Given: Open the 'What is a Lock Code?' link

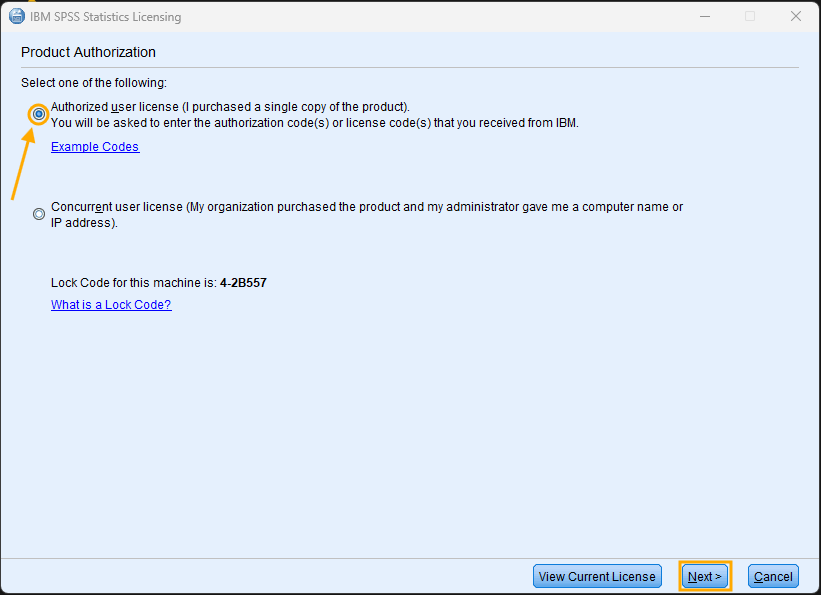Looking at the screenshot, I should click(x=111, y=305).
